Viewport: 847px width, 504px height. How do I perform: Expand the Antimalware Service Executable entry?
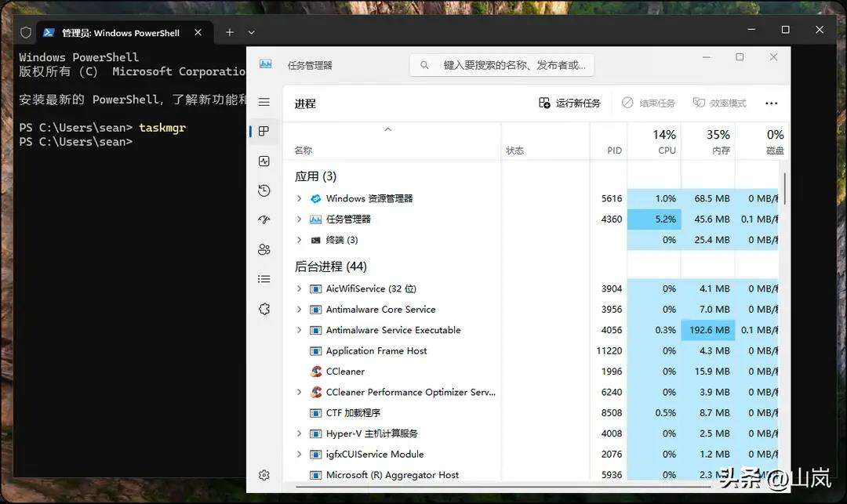coord(299,331)
